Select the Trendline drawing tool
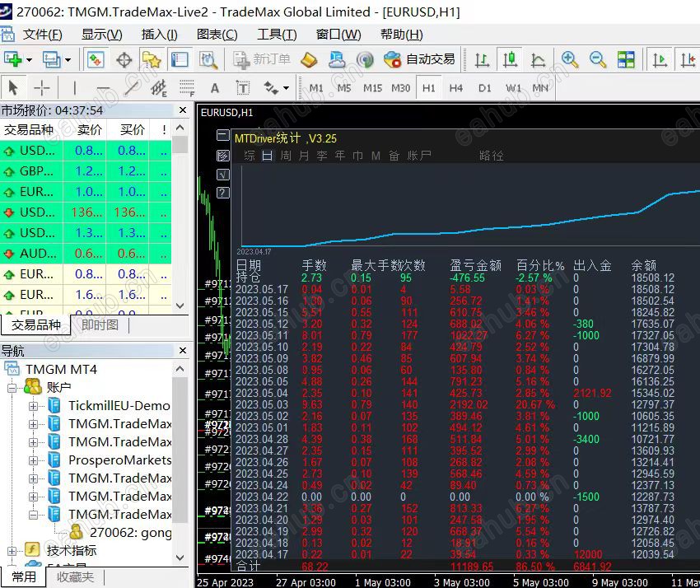This screenshot has height=588, width=700. tap(131, 87)
